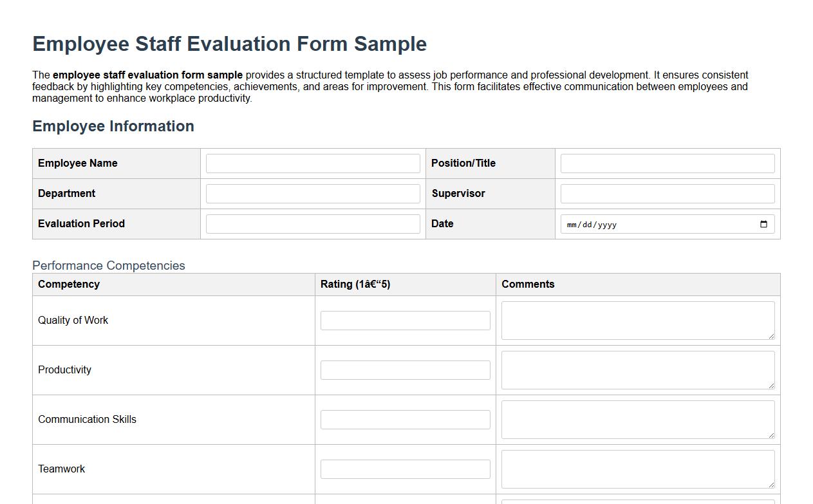
Task: Click the Department entry field
Action: click(312, 193)
